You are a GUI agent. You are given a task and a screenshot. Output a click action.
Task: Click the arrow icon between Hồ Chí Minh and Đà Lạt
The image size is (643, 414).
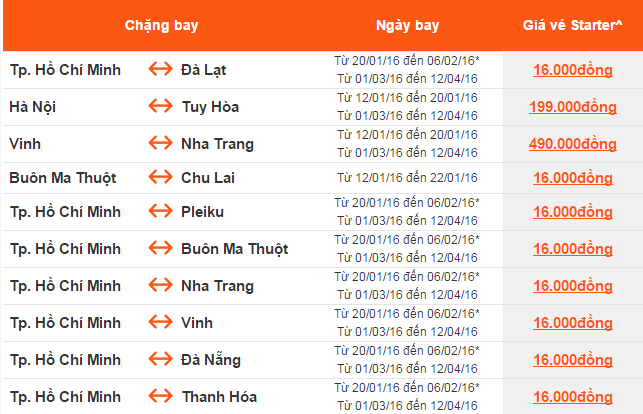(x=159, y=70)
